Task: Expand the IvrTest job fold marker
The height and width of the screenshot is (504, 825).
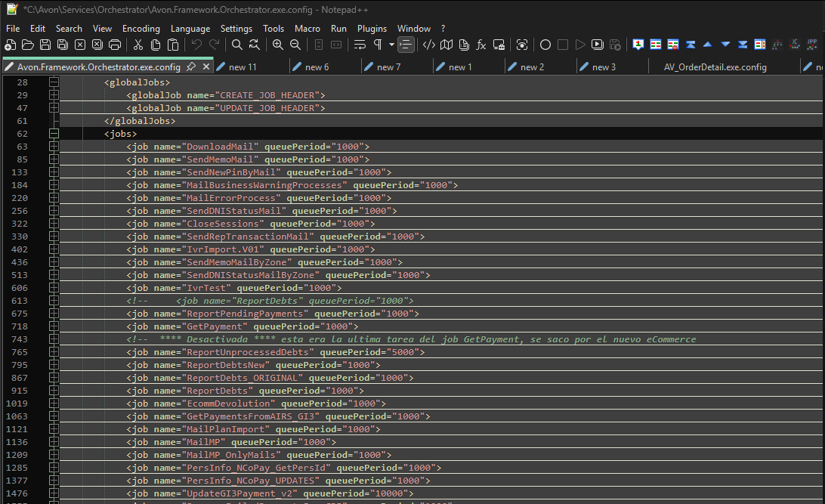Action: 54,288
